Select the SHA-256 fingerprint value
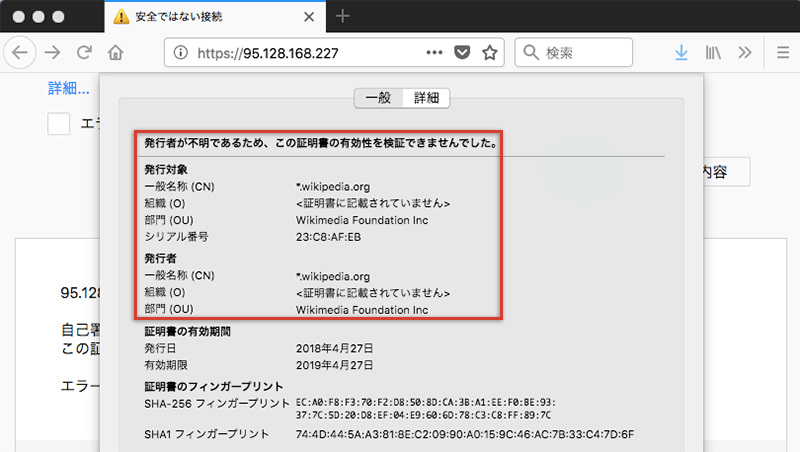Screen dimensions: 800x452 tap(426, 409)
